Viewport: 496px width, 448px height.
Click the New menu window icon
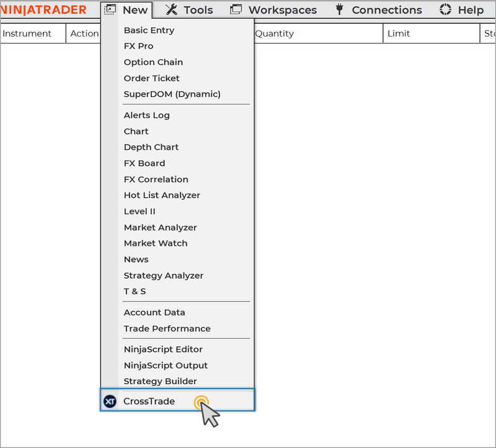pyautogui.click(x=110, y=9)
